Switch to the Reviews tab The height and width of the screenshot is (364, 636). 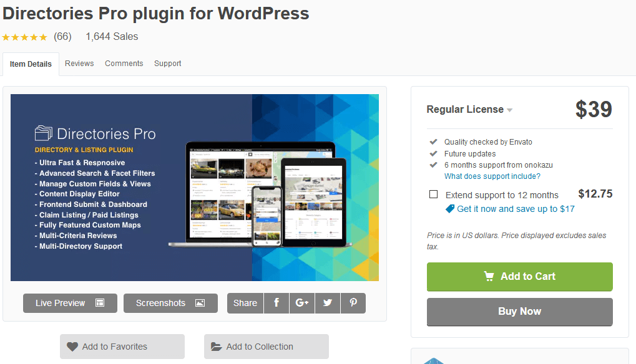click(79, 64)
